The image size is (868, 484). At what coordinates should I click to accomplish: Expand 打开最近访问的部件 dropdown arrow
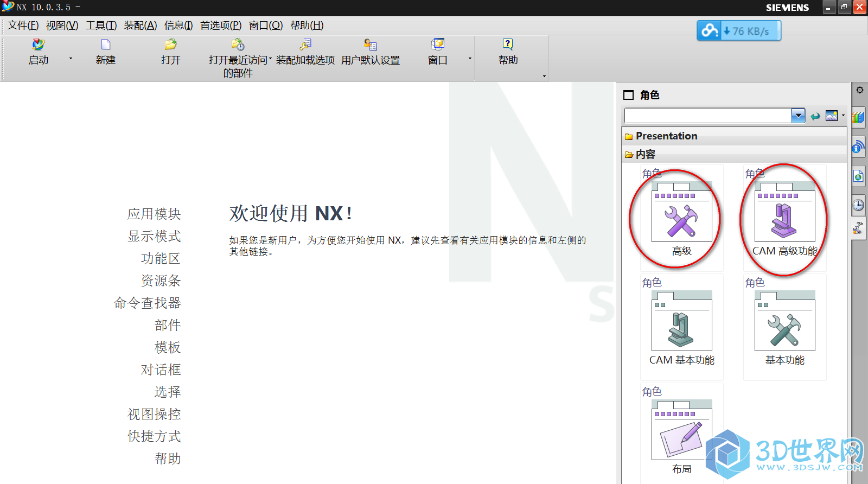click(x=270, y=59)
